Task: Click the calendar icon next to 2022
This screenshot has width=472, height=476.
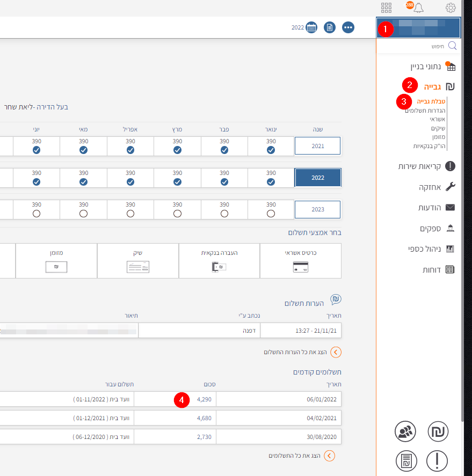Action: point(311,27)
